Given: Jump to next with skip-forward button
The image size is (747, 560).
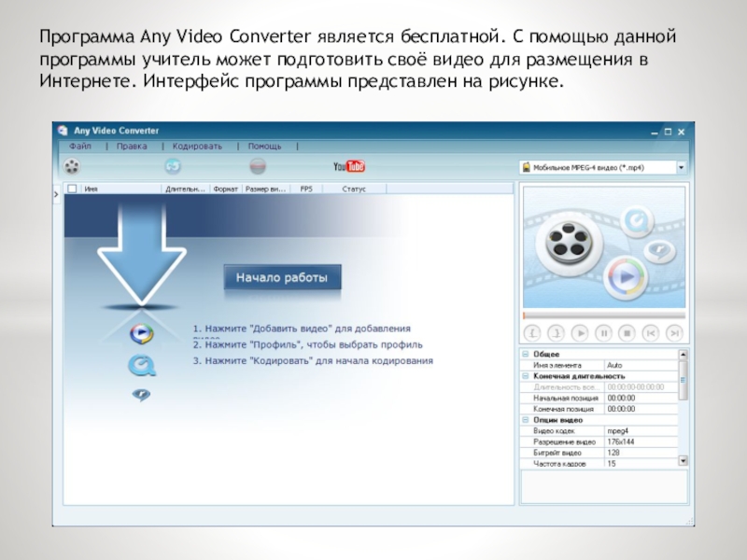Looking at the screenshot, I should [x=674, y=333].
